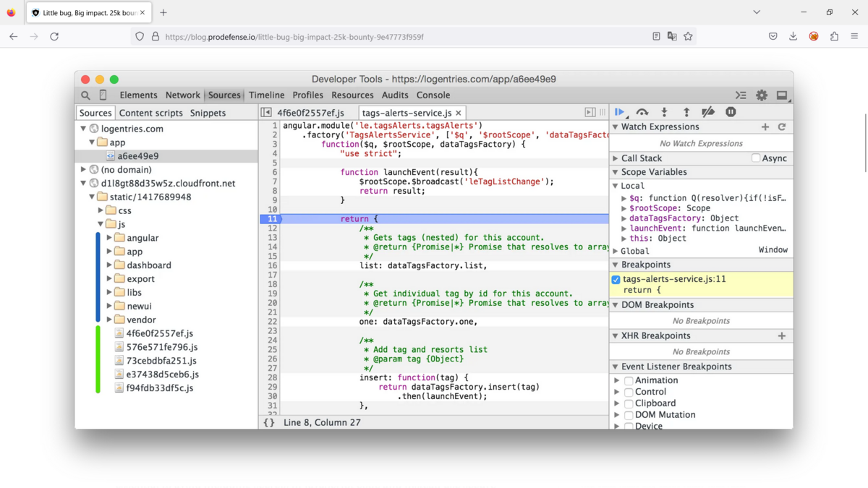Open the Firefox application menu

(854, 36)
